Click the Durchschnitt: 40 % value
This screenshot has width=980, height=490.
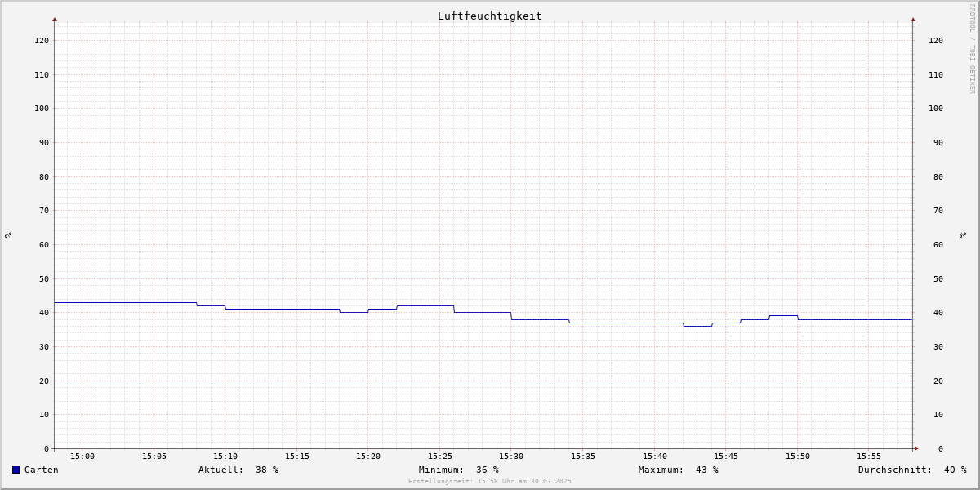pyautogui.click(x=912, y=470)
